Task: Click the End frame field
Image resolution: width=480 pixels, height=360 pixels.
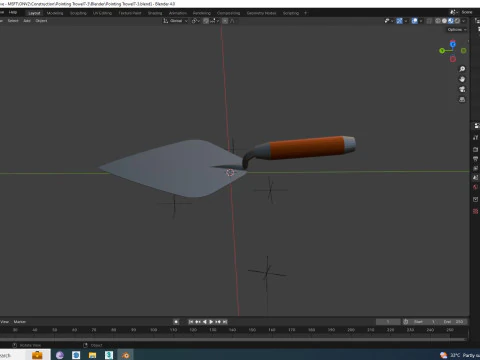Action: [x=453, y=322]
